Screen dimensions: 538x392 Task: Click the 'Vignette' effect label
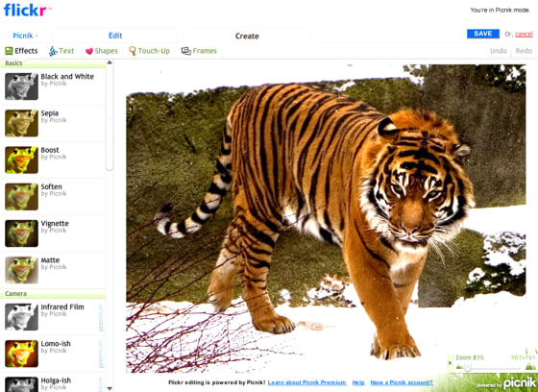click(x=55, y=224)
